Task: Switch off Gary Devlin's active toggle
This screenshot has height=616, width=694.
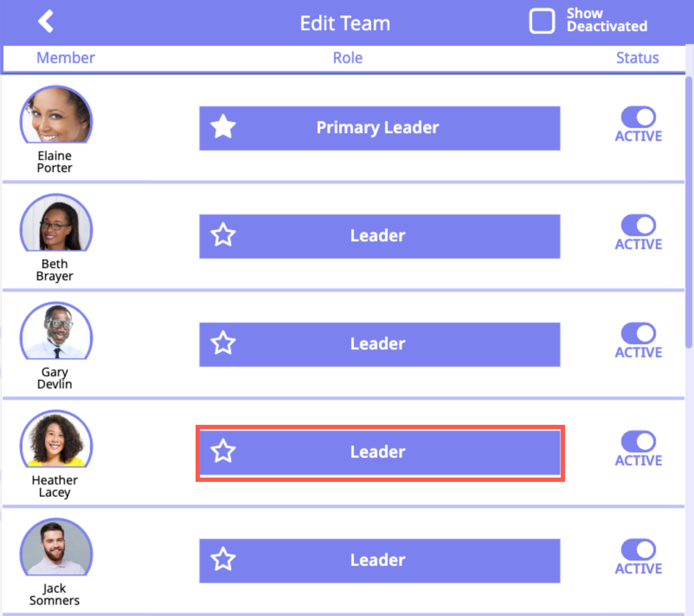Action: point(638,334)
